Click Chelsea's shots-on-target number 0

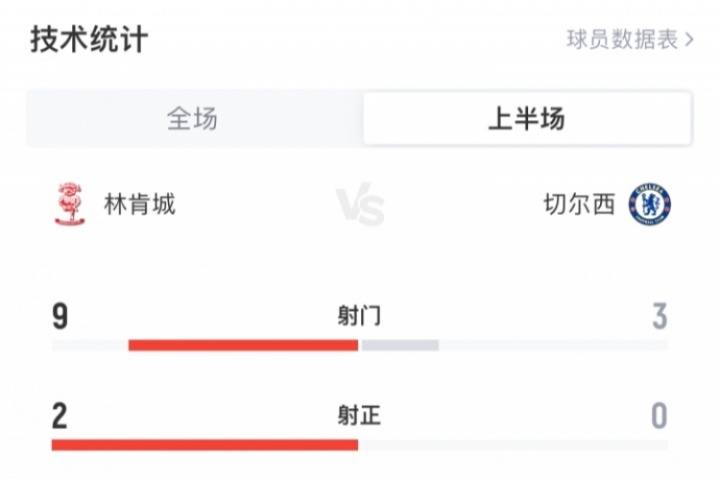click(x=659, y=415)
